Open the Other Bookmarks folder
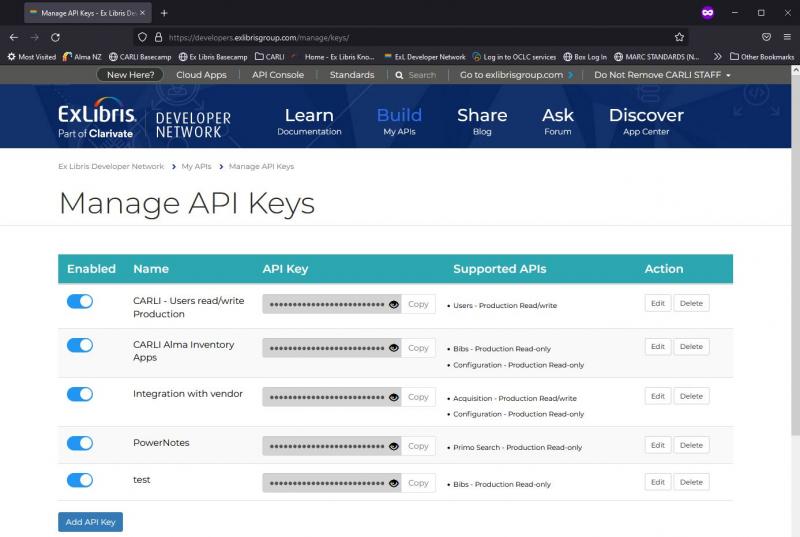This screenshot has height=537, width=800. (x=762, y=57)
